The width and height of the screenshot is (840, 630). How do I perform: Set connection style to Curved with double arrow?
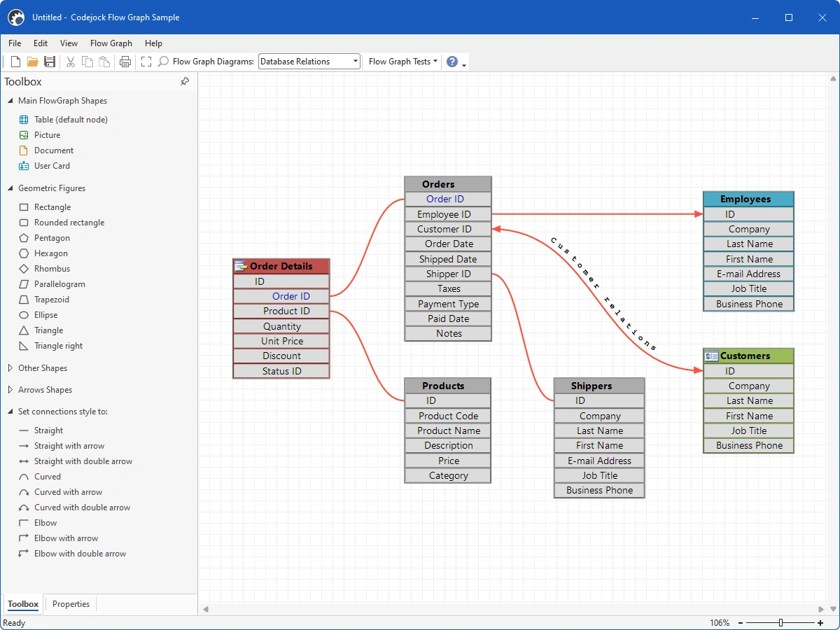point(82,507)
